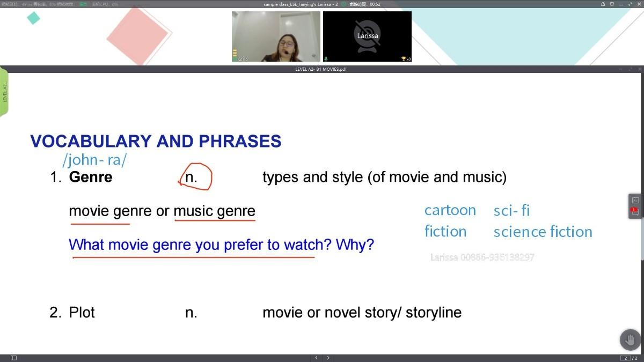
Task: Maximize the LEVEL A2- B1 MOVIES.pdf panel
Action: point(630,69)
